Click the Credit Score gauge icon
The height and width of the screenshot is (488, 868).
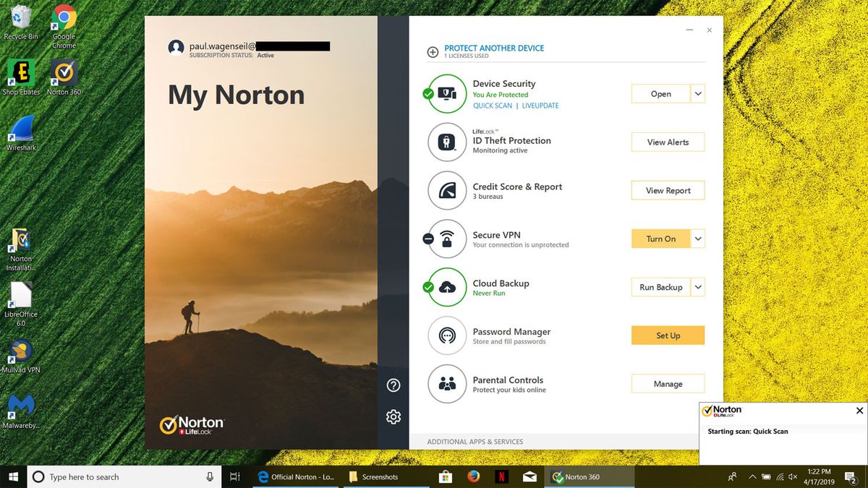click(447, 191)
